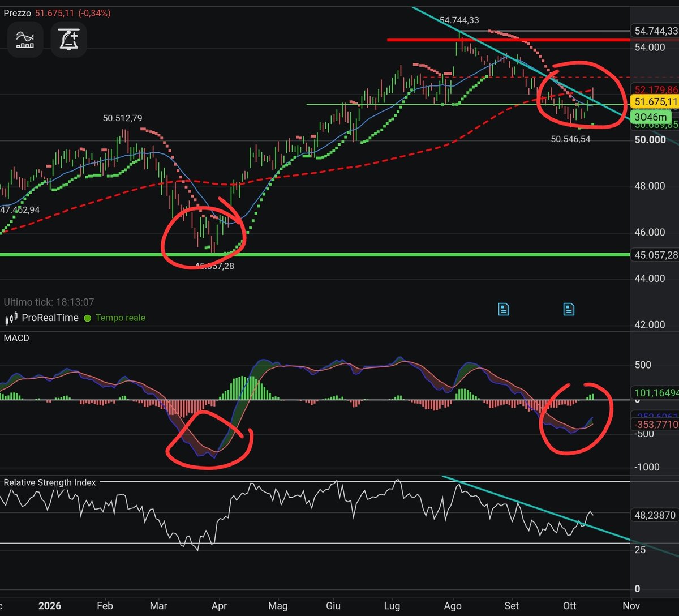This screenshot has width=679, height=616.
Task: Click the green 101,16494 MACD histogram value
Action: pyautogui.click(x=656, y=392)
